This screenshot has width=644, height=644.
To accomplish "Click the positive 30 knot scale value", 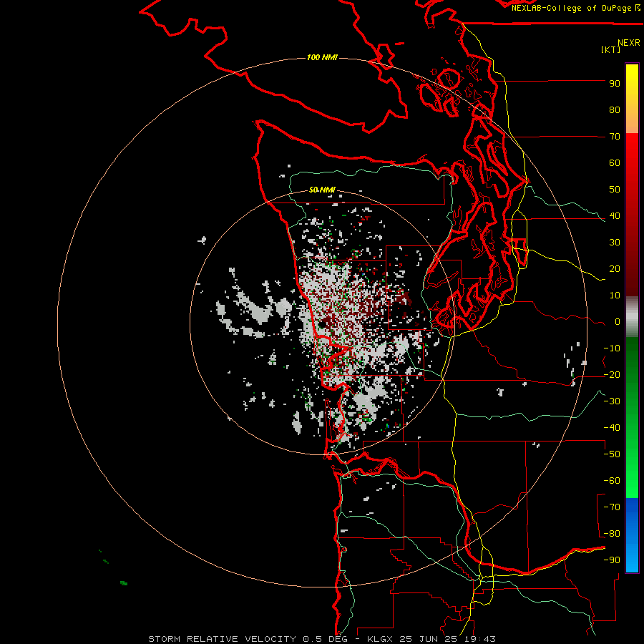I will [x=615, y=243].
